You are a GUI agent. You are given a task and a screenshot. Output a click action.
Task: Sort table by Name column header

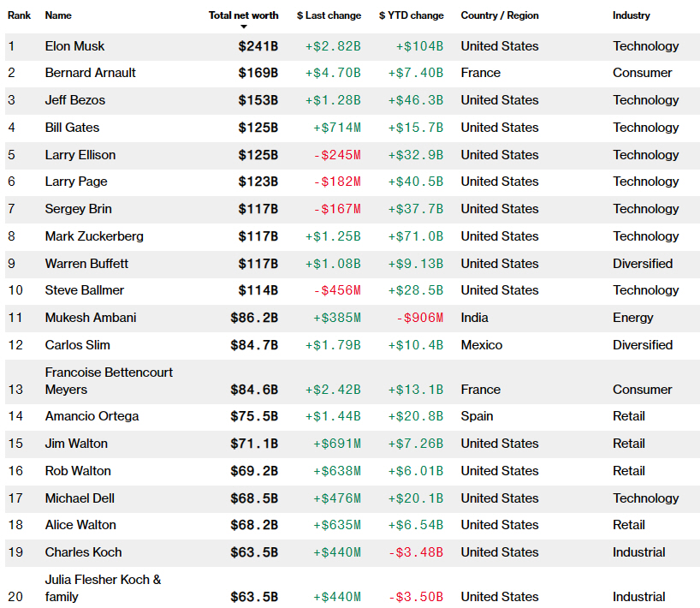click(x=58, y=15)
